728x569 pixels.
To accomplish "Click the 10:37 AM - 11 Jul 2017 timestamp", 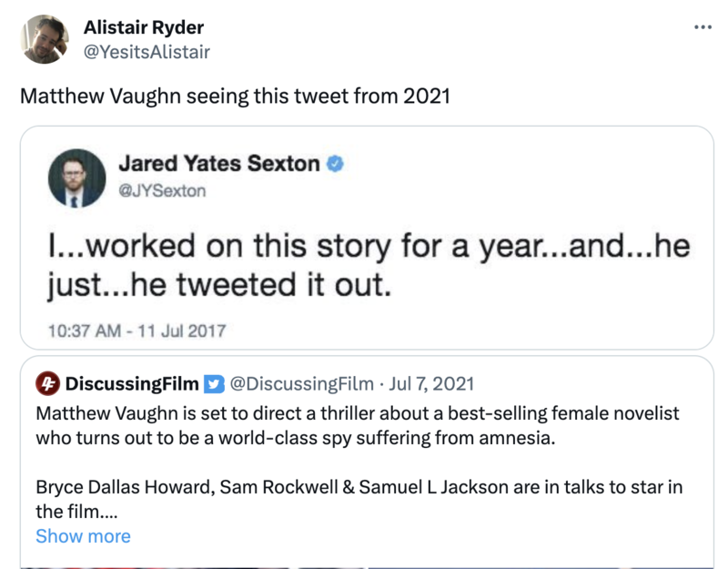I will [x=137, y=330].
